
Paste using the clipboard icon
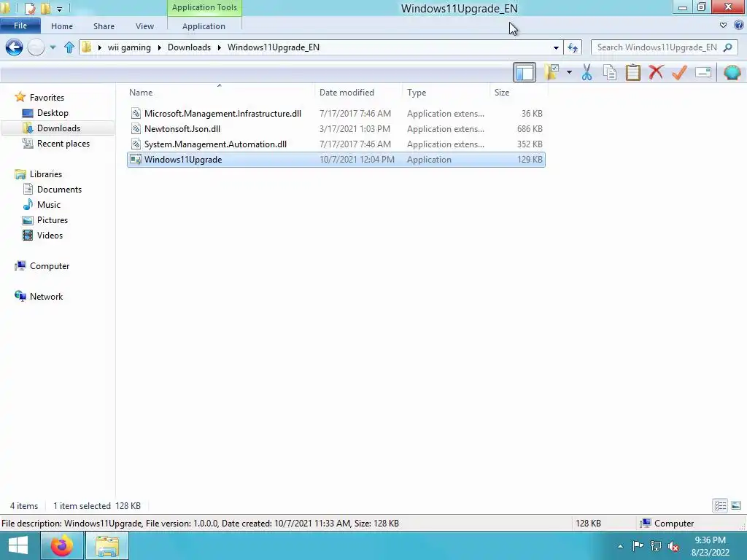point(632,72)
